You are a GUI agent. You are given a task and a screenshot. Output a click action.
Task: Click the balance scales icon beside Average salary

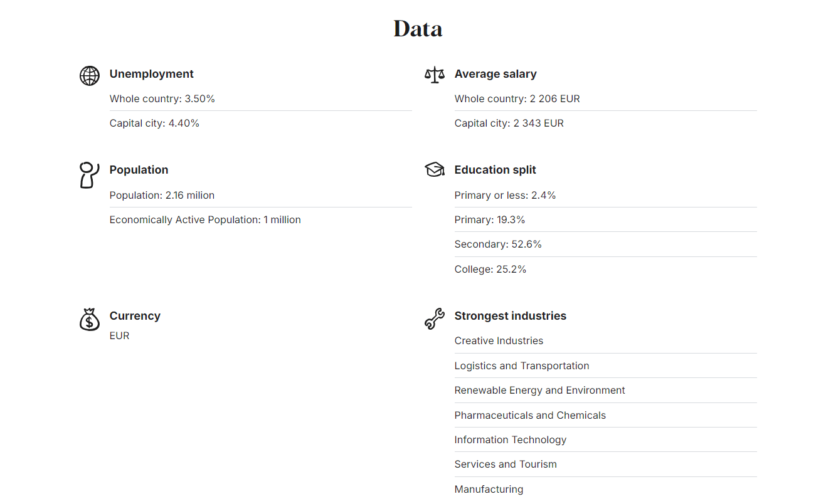434,75
